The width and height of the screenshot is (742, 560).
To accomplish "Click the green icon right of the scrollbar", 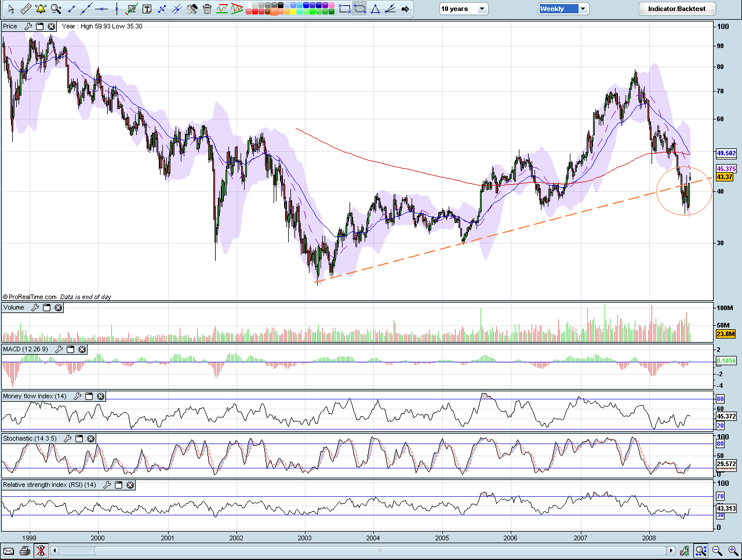I will pyautogui.click(x=685, y=551).
